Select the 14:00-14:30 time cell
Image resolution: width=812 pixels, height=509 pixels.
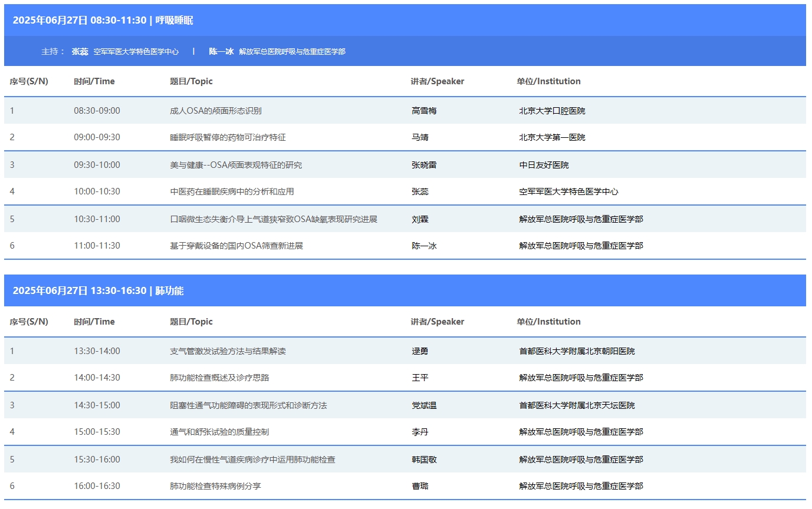pyautogui.click(x=97, y=378)
